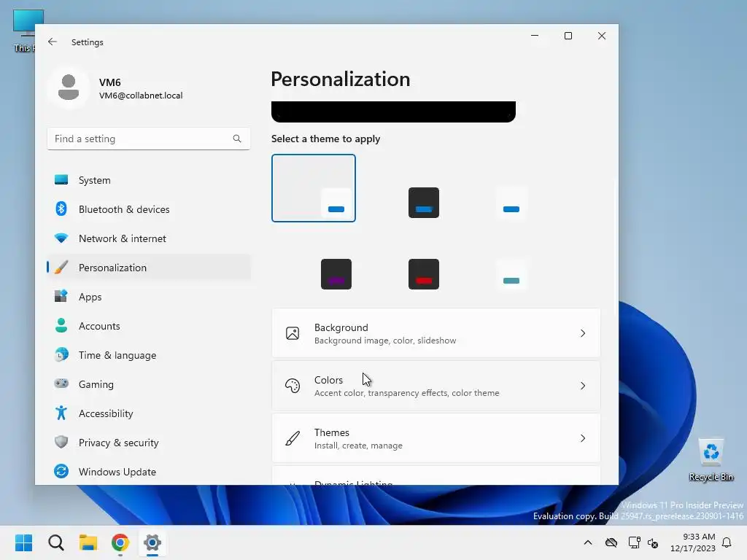
Task: Click the Accessibility figure icon
Action: [61, 413]
